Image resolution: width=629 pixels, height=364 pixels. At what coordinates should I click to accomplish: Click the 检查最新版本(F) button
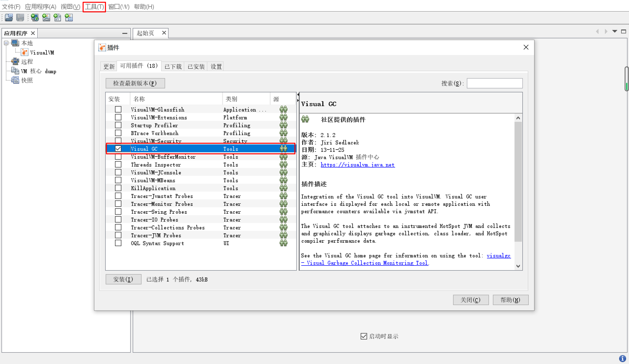tap(135, 83)
